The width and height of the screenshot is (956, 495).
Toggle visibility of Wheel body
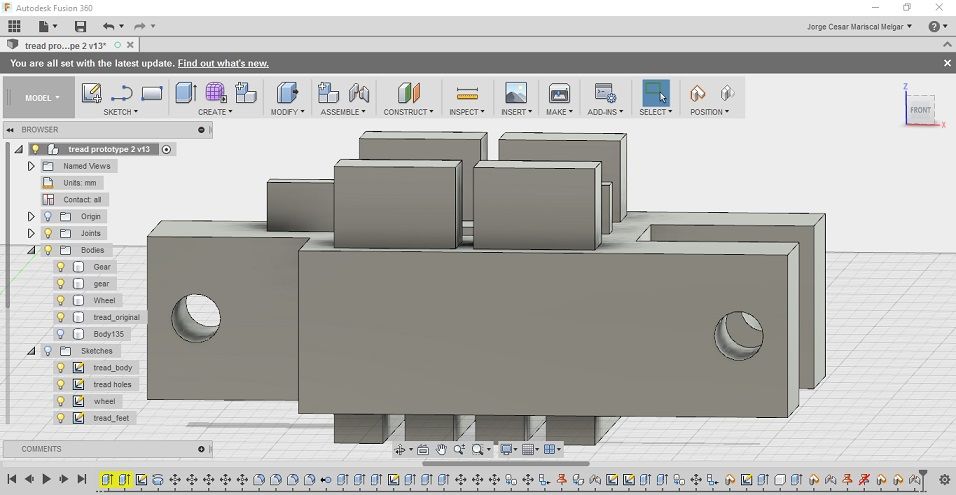[60, 300]
